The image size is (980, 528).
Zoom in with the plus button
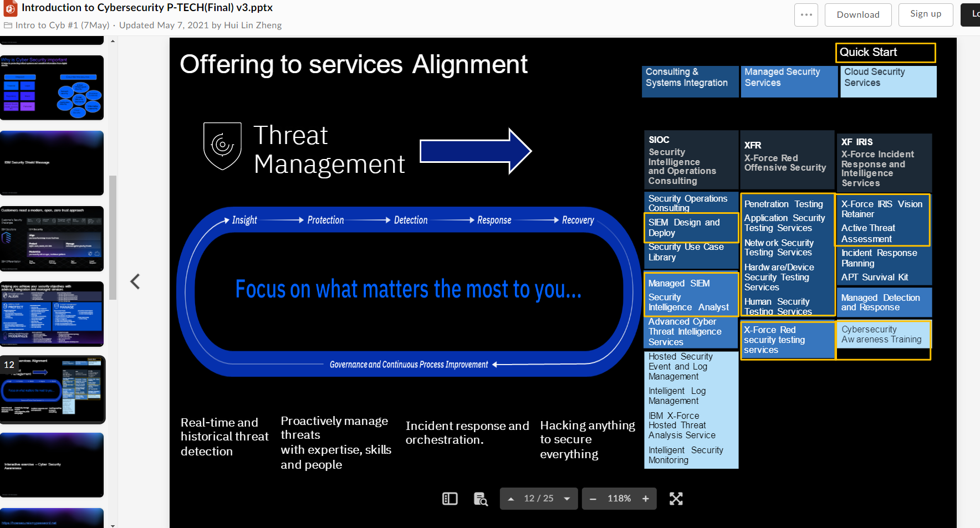pyautogui.click(x=646, y=499)
